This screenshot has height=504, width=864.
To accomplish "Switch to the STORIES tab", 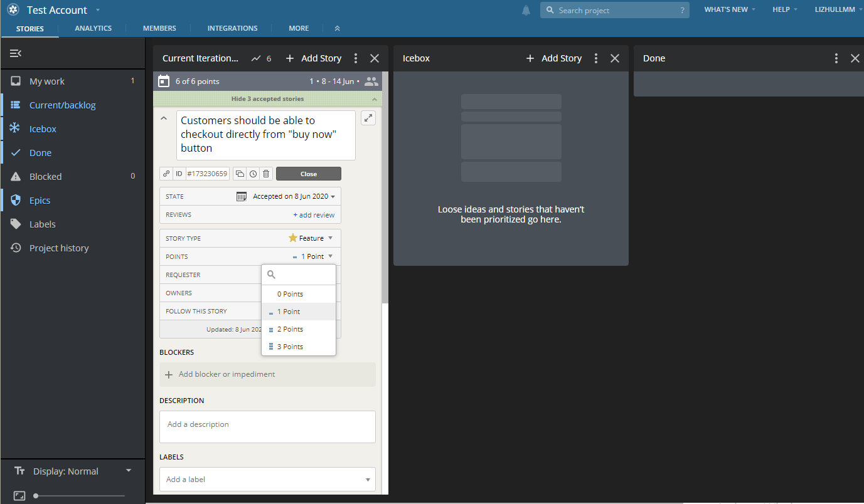I will click(30, 28).
